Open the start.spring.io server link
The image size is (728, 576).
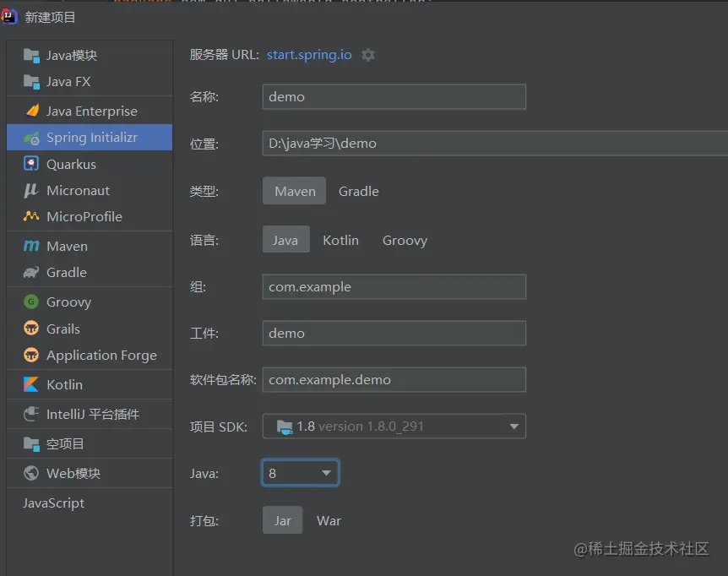pyautogui.click(x=309, y=55)
